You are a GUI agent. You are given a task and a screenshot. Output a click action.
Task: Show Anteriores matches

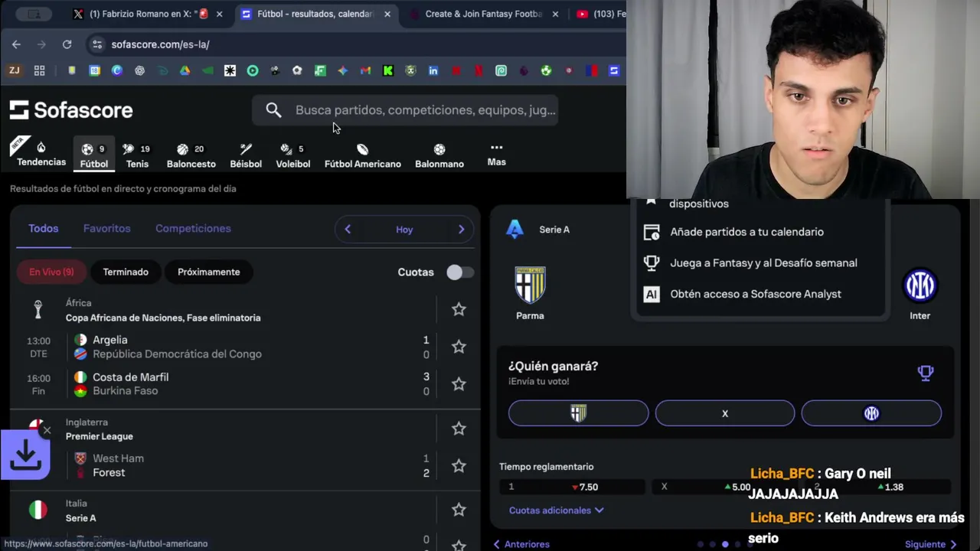[521, 544]
